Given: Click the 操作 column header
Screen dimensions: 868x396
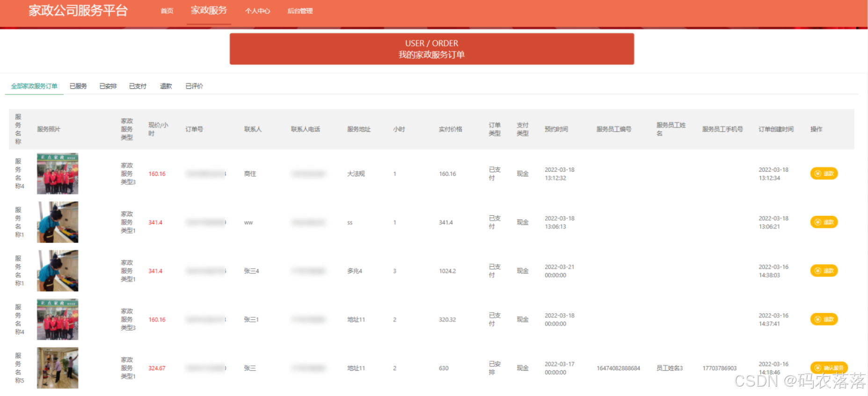Looking at the screenshot, I should click(x=816, y=129).
